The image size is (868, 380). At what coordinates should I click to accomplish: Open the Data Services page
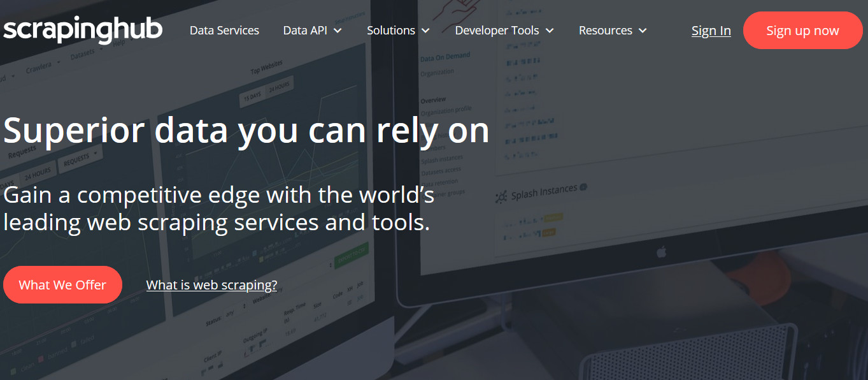pyautogui.click(x=224, y=31)
